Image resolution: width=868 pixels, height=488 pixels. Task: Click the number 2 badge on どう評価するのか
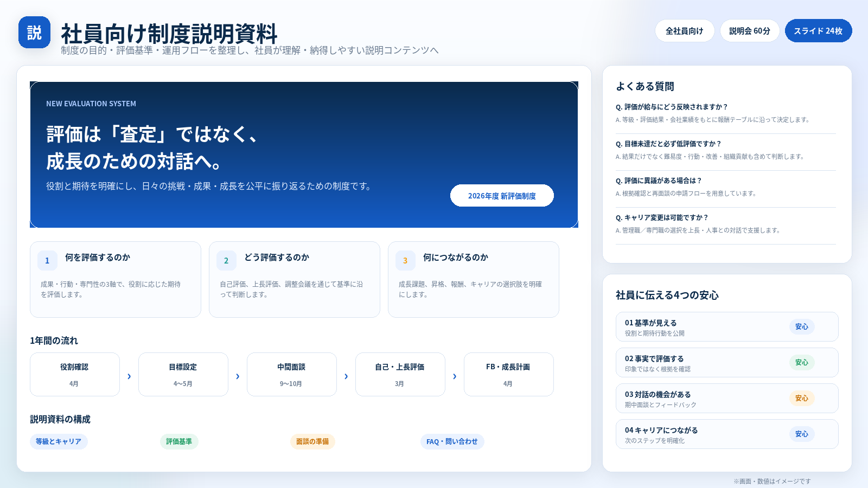click(226, 260)
